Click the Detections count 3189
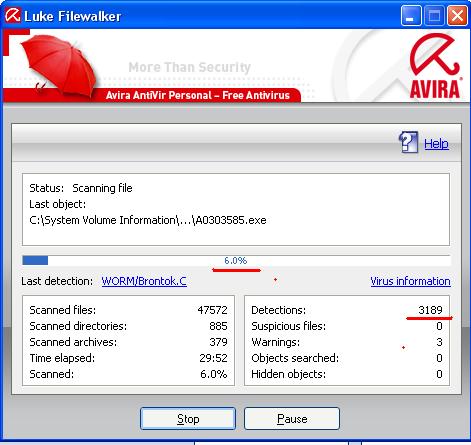Image resolution: width=471 pixels, height=445 pixels. point(430,310)
